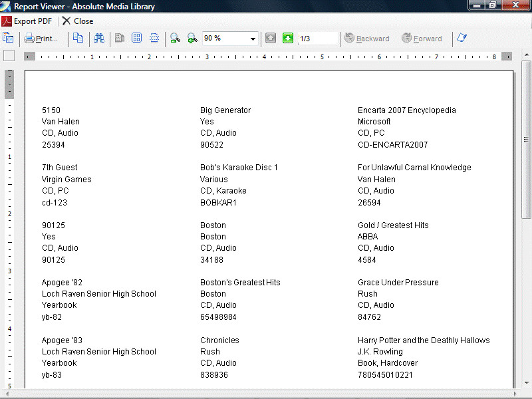Click the number '838936'

pyautogui.click(x=213, y=375)
